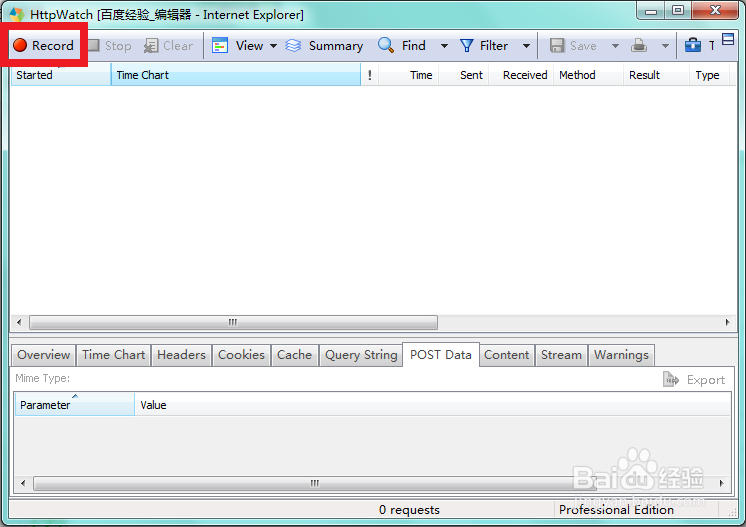Open the Headers tab

181,355
